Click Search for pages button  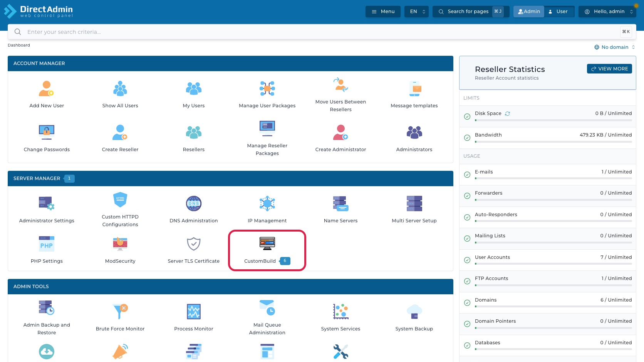coord(471,12)
